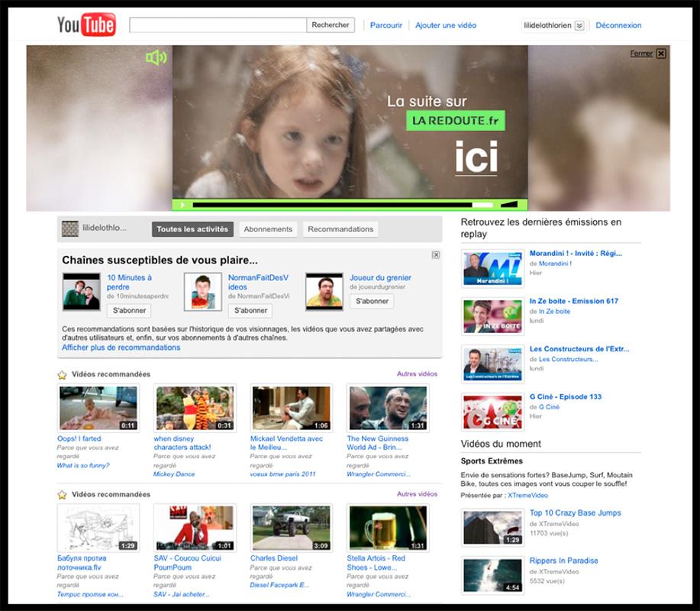Click the LA REDOUTE.fr green banner
This screenshot has height=611, width=700.
point(456,121)
